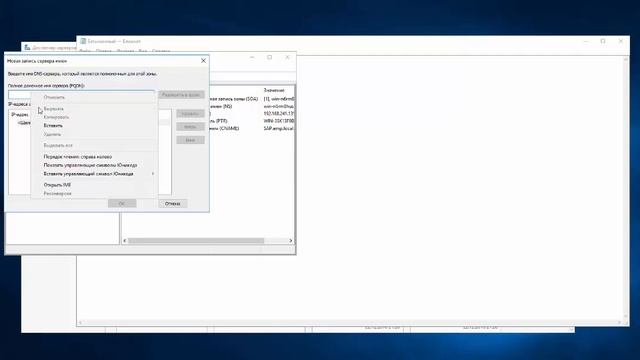This screenshot has width=640, height=360.
Task: Toggle right-to-left reading order menu entry
Action: coord(78,157)
